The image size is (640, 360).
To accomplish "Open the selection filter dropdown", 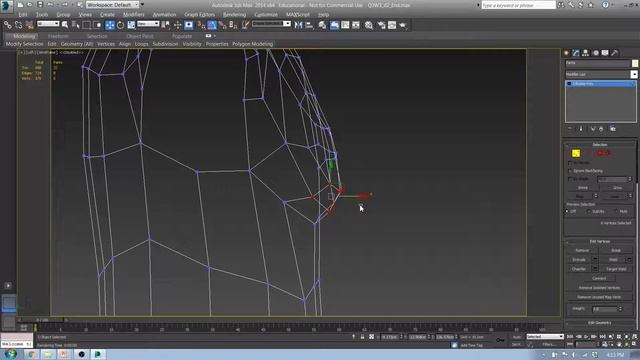I will coord(48,24).
